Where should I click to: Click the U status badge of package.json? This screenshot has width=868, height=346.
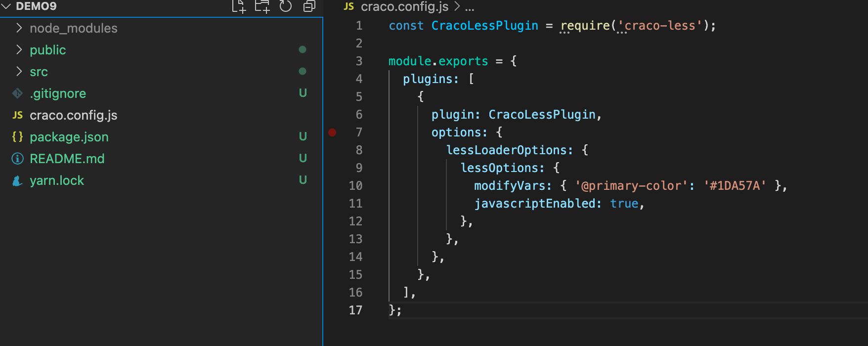303,136
